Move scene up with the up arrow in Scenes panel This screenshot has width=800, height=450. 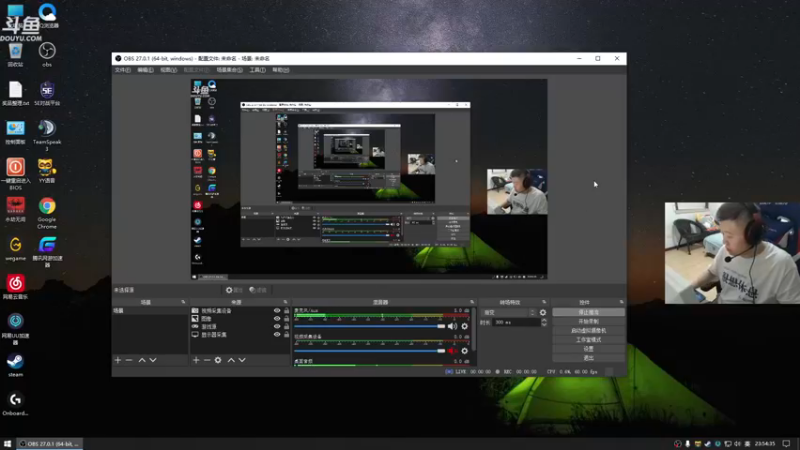coord(142,360)
